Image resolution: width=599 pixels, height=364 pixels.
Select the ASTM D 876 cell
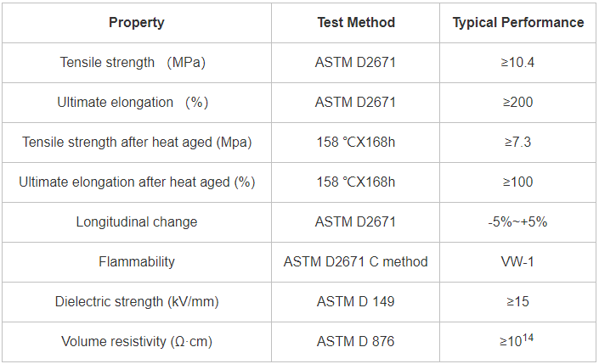click(x=355, y=341)
